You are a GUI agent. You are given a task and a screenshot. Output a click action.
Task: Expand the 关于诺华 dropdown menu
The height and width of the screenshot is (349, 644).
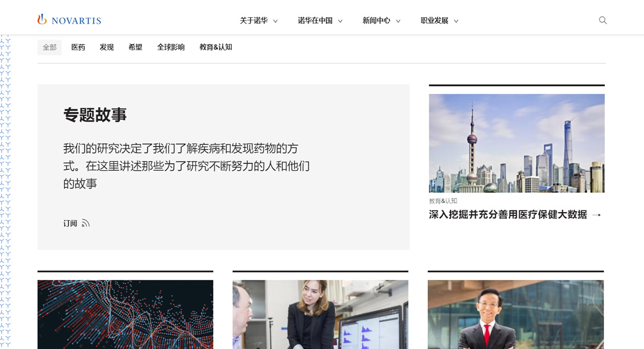(259, 21)
